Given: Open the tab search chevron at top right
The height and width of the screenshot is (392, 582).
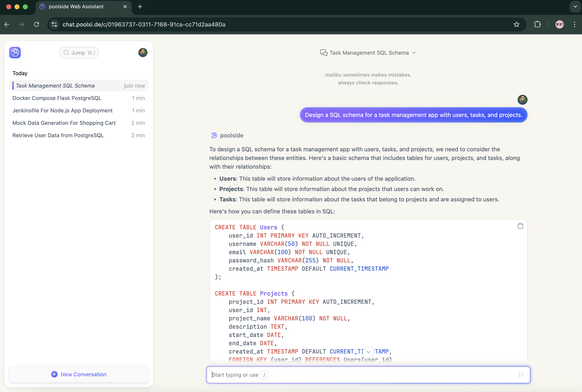Looking at the screenshot, I should 575,7.
